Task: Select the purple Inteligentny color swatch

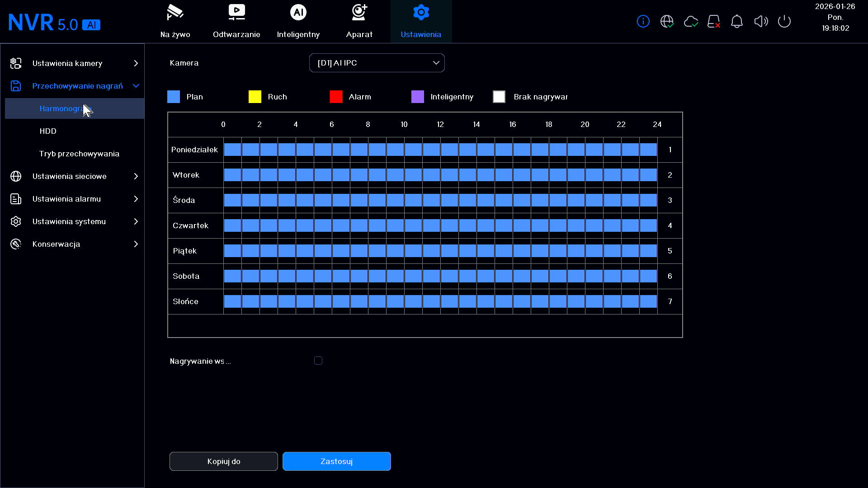Action: (x=418, y=97)
